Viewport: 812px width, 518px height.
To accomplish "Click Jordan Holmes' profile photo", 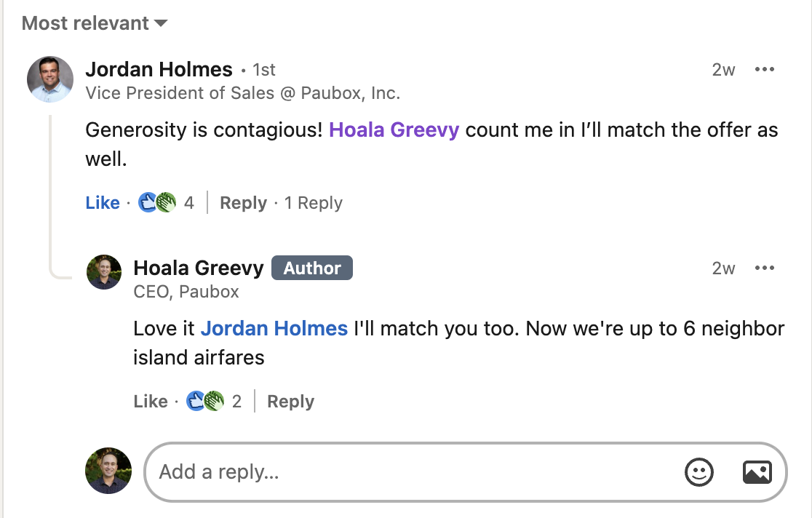I will [x=50, y=79].
